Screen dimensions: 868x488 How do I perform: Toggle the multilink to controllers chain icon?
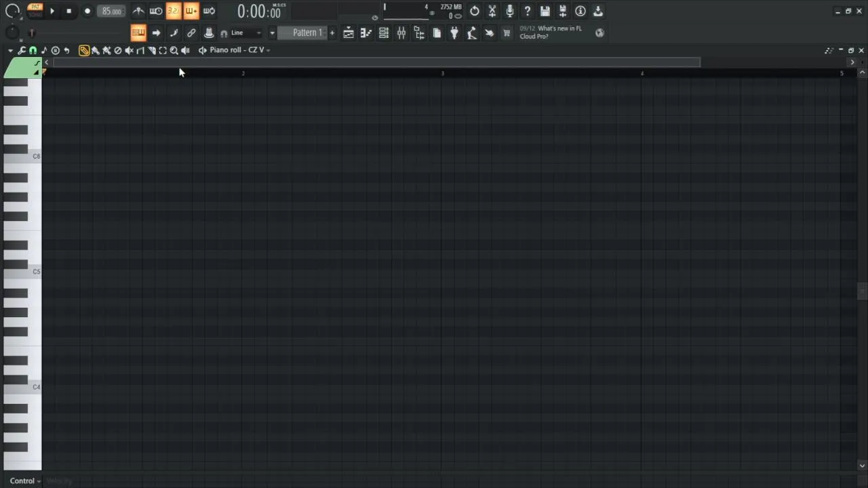click(x=191, y=33)
